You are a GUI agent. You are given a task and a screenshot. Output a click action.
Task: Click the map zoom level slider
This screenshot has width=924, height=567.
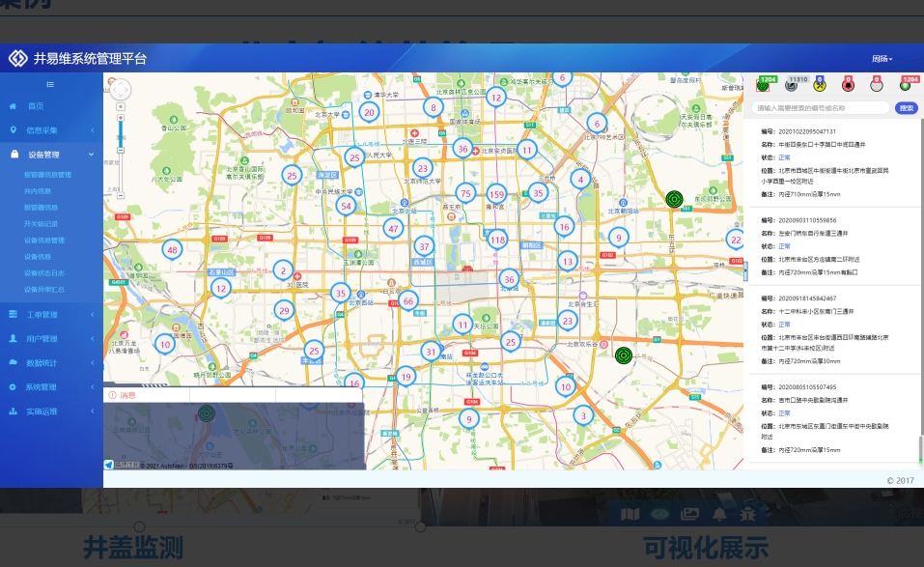click(x=121, y=151)
